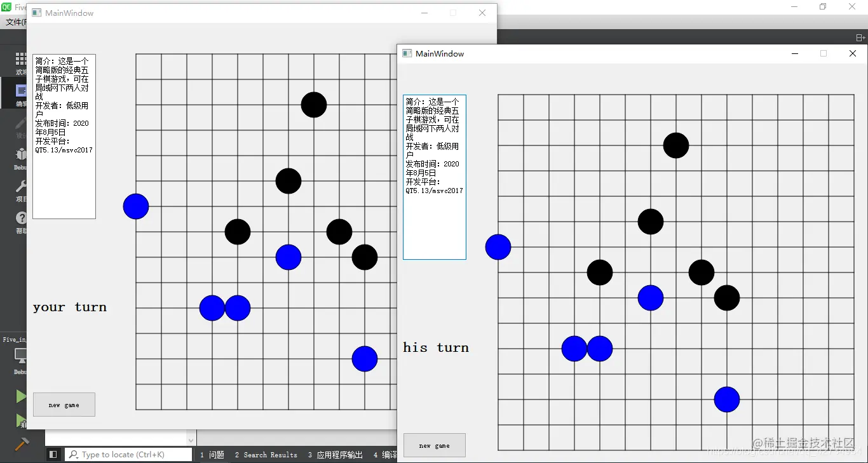Click in the Type to locate field

point(129,455)
